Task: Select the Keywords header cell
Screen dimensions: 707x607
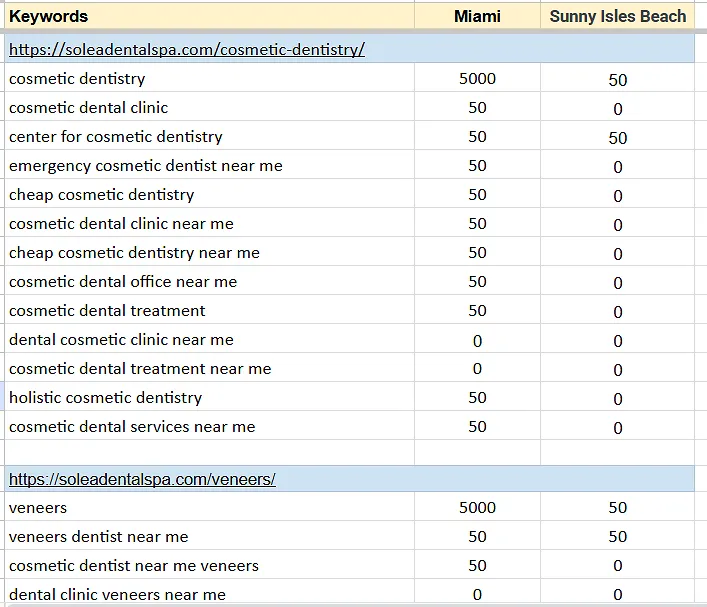Action: click(x=209, y=16)
